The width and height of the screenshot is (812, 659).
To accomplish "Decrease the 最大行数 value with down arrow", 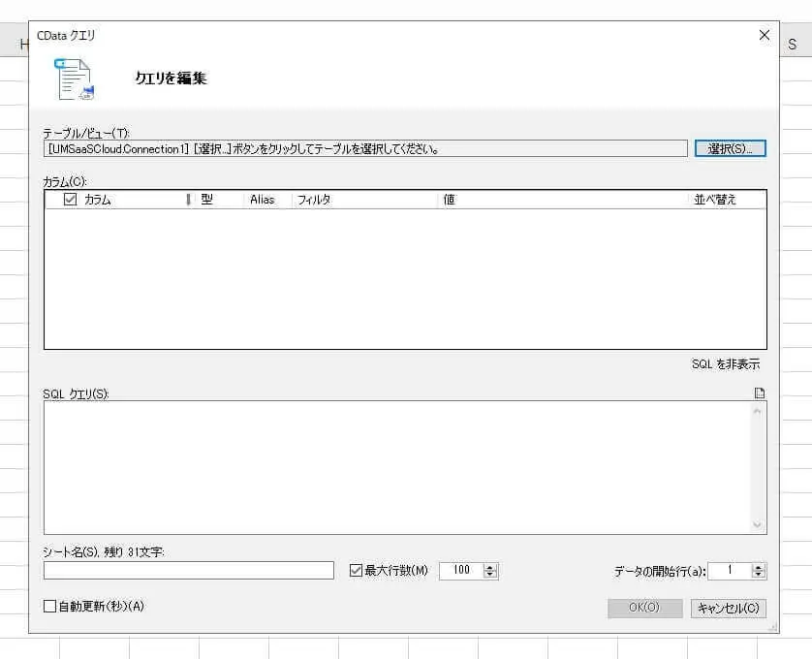I will pyautogui.click(x=490, y=574).
